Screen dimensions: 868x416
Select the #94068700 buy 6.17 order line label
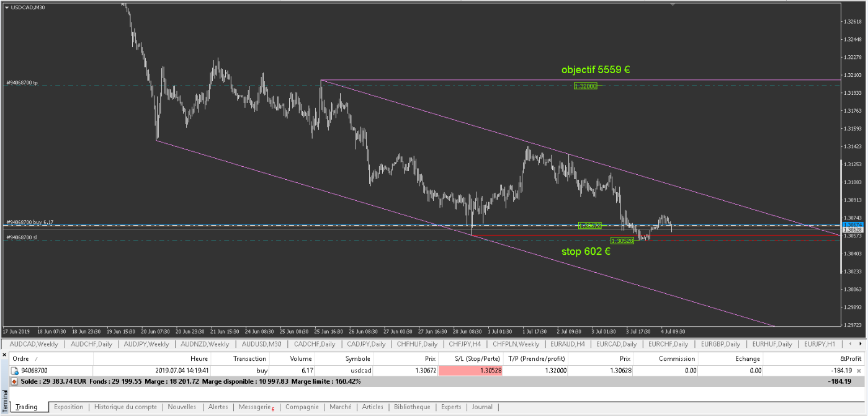point(30,222)
